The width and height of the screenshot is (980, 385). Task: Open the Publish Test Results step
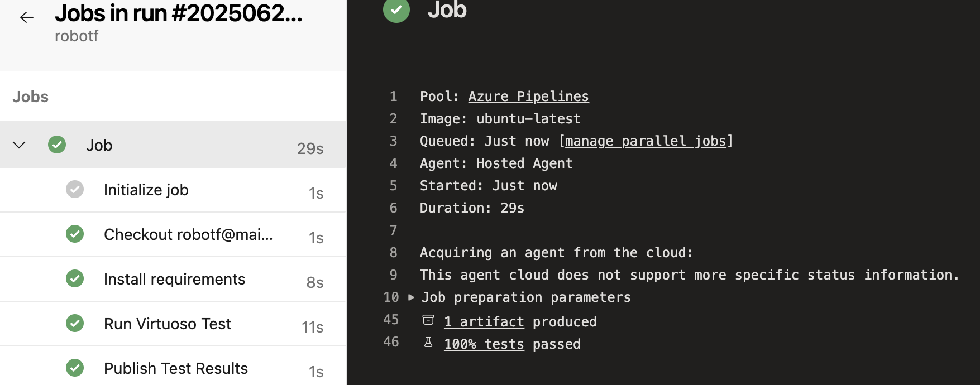(x=175, y=368)
